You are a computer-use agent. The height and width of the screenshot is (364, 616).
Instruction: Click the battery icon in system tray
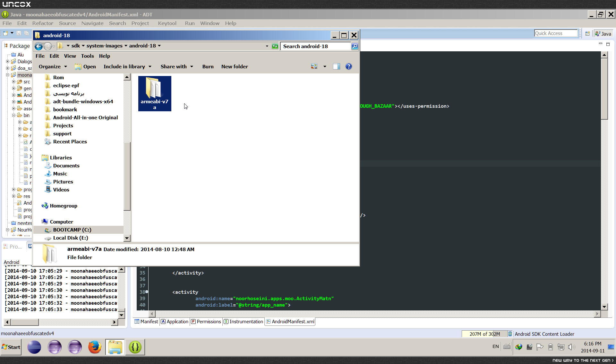click(x=551, y=347)
